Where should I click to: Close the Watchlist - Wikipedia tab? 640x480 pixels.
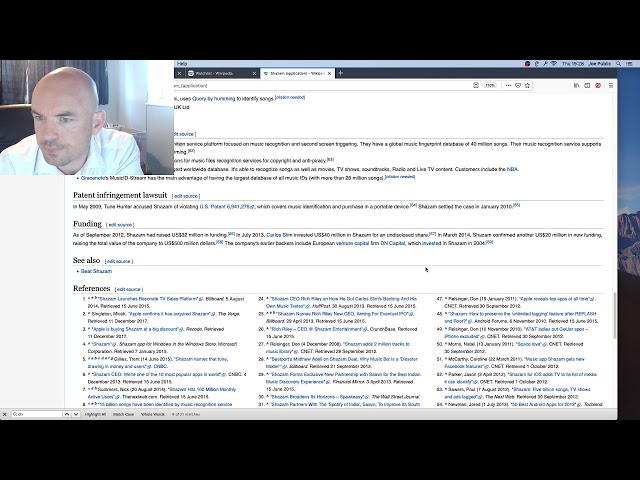click(x=254, y=73)
